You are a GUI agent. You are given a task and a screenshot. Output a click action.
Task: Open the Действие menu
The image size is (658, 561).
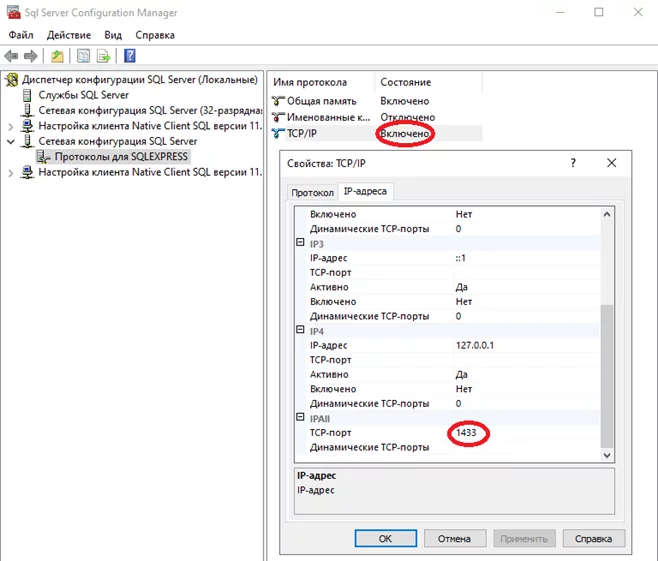pyautogui.click(x=69, y=35)
